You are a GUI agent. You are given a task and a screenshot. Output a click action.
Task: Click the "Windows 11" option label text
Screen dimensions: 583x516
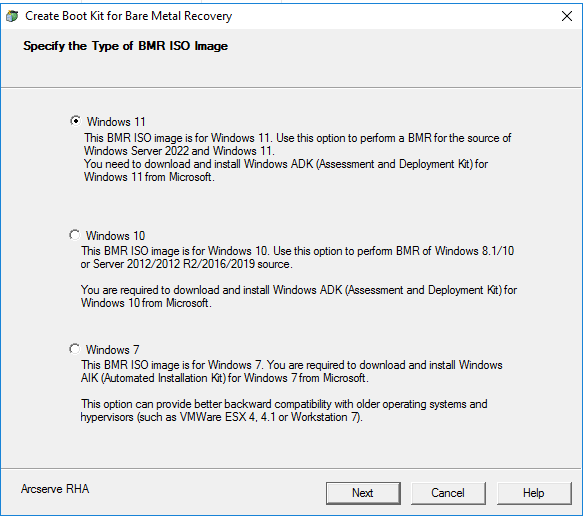(116, 122)
